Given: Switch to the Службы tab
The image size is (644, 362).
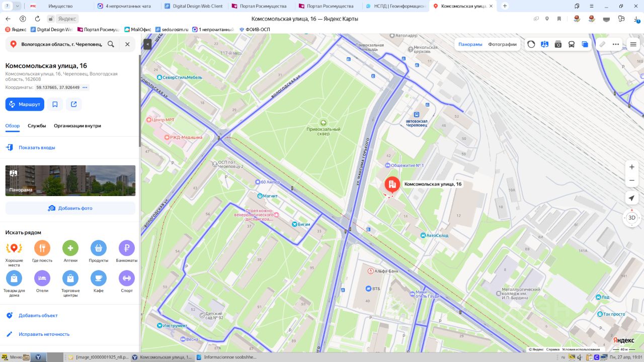Looking at the screenshot, I should click(x=37, y=126).
